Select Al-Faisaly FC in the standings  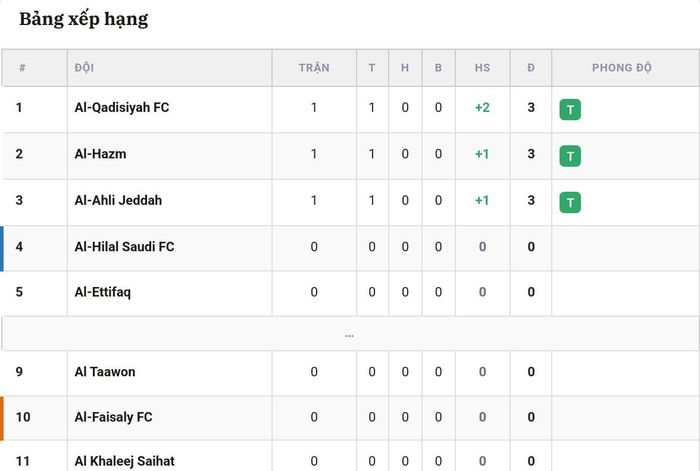(113, 417)
